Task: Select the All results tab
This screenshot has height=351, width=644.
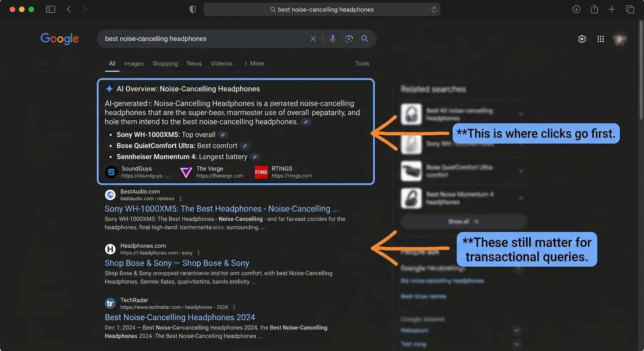Action: coord(112,64)
